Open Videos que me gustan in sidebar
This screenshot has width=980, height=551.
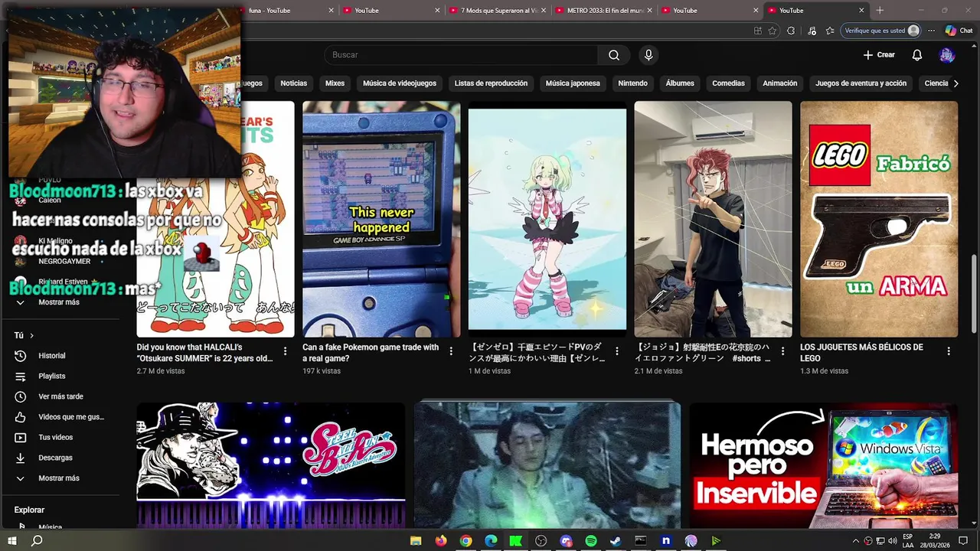coord(71,417)
